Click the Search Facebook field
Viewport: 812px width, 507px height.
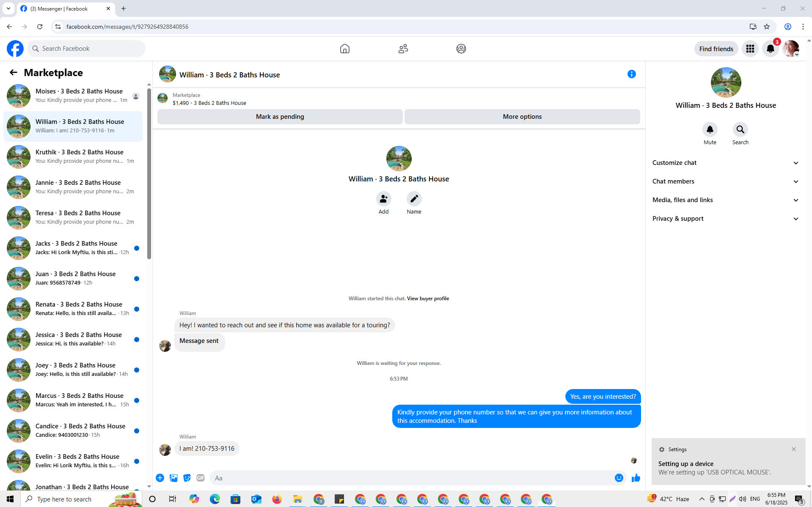[86, 49]
